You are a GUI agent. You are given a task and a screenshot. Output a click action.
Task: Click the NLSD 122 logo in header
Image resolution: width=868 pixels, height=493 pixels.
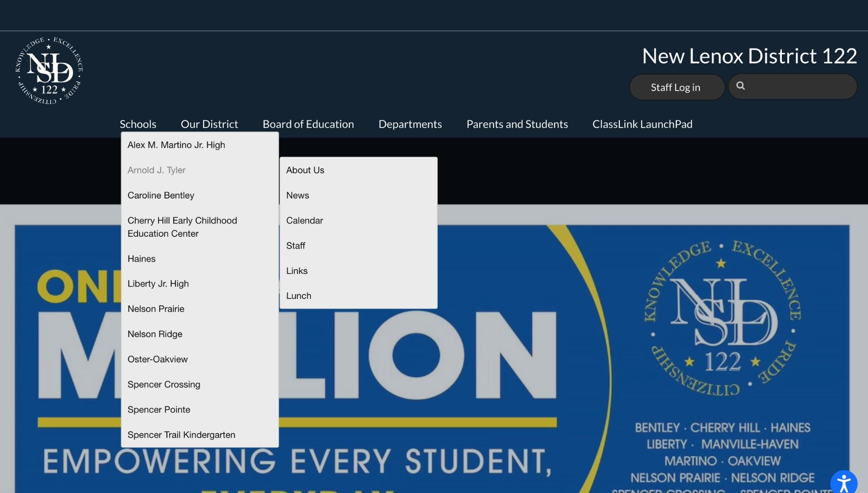coord(49,71)
